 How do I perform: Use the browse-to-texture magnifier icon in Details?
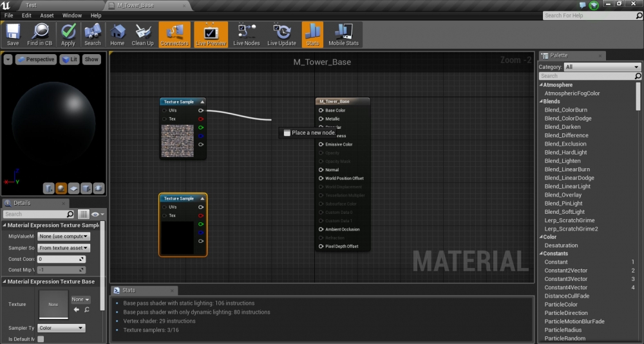[x=86, y=310]
